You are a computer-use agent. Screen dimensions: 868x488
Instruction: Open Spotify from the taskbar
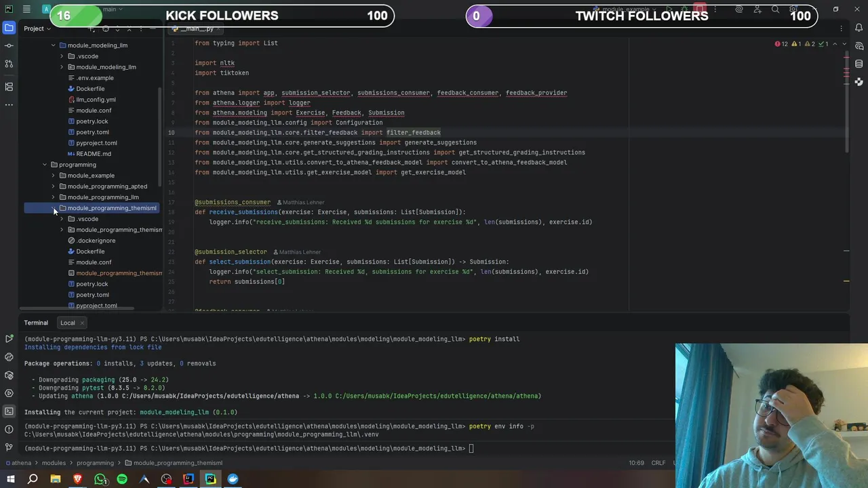point(122,479)
